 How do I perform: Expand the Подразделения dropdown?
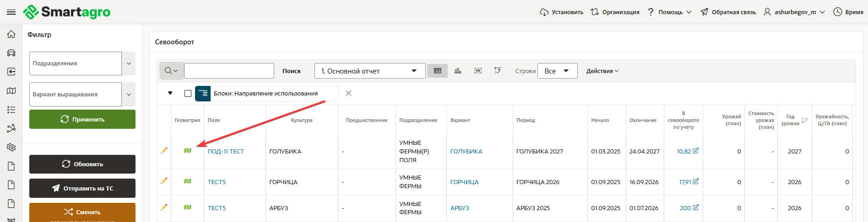point(129,63)
